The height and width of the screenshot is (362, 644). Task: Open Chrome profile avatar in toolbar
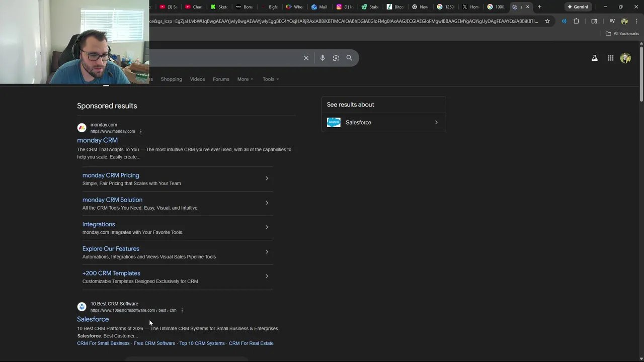624,21
